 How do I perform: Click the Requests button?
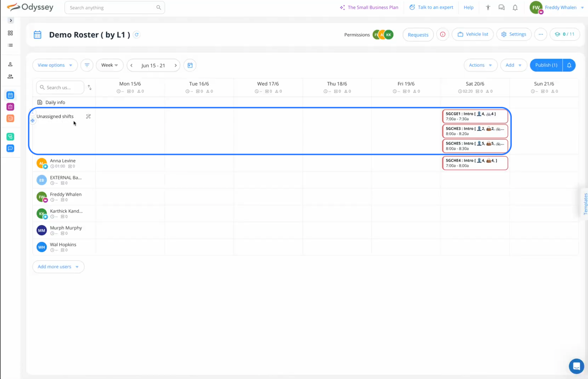pos(418,35)
